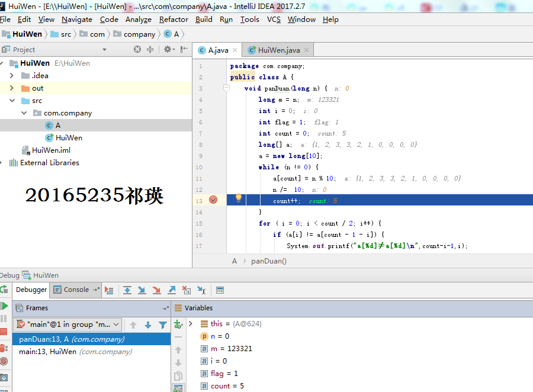
Task: Close the HuiWen.java tab
Action: pyautogui.click(x=307, y=50)
